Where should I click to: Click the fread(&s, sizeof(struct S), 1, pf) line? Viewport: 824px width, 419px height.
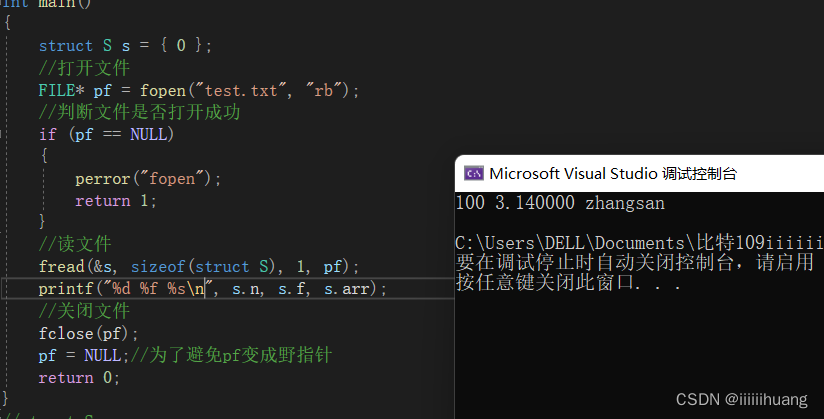coord(199,267)
